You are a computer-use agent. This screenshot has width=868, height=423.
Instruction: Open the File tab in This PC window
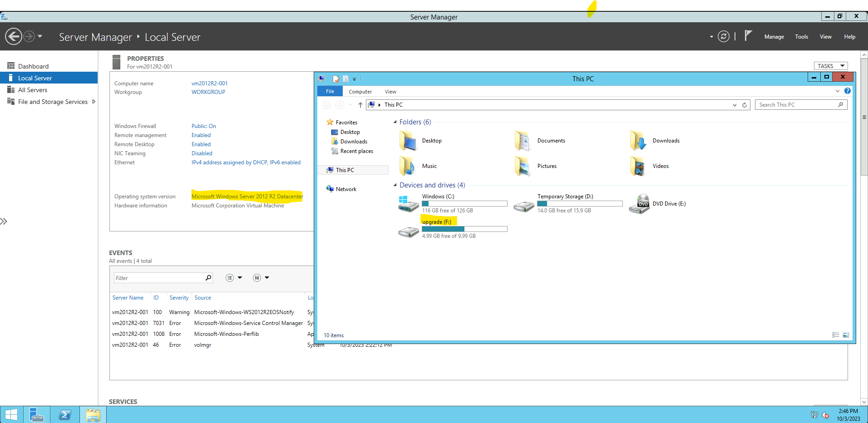330,91
